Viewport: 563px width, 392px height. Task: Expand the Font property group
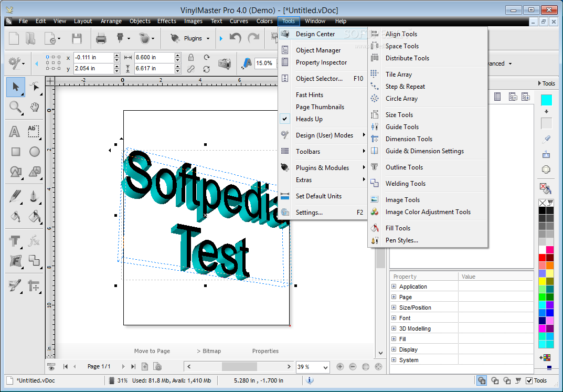(x=394, y=317)
